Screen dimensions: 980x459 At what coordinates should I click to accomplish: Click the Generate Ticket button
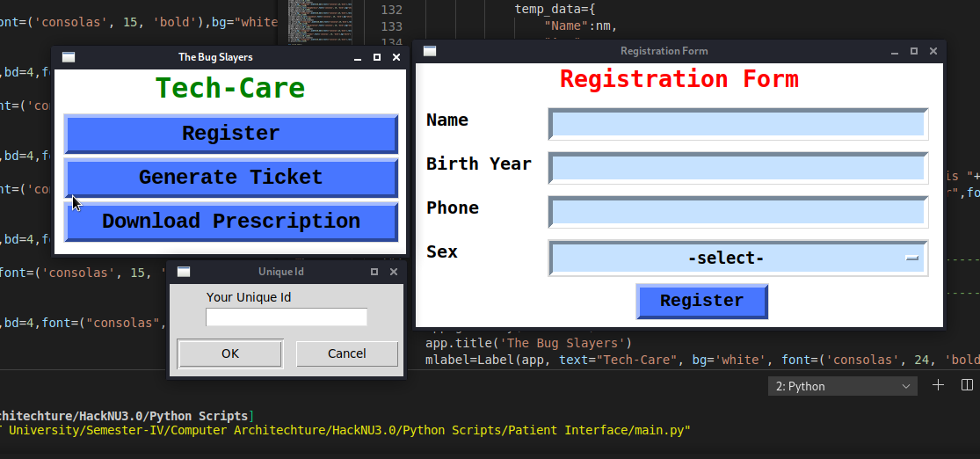230,178
